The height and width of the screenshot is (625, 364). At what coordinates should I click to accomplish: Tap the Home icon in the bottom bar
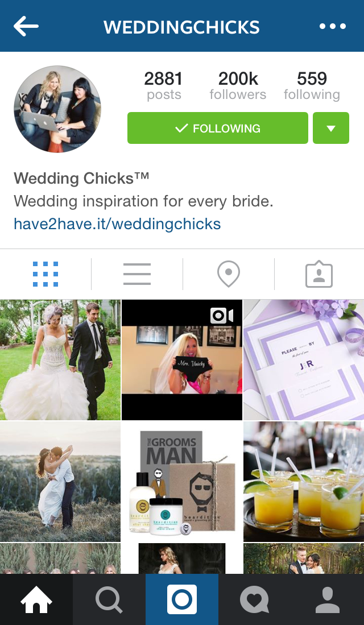(36, 599)
